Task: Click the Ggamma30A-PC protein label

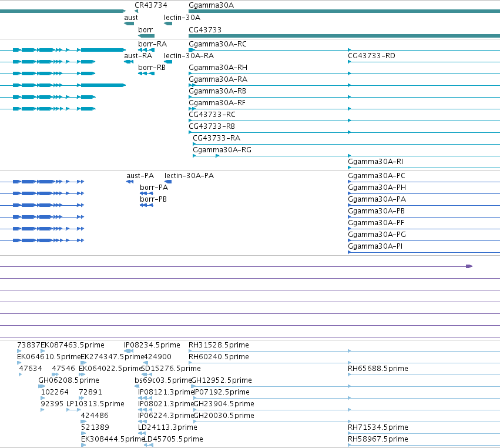Action: pos(377,176)
